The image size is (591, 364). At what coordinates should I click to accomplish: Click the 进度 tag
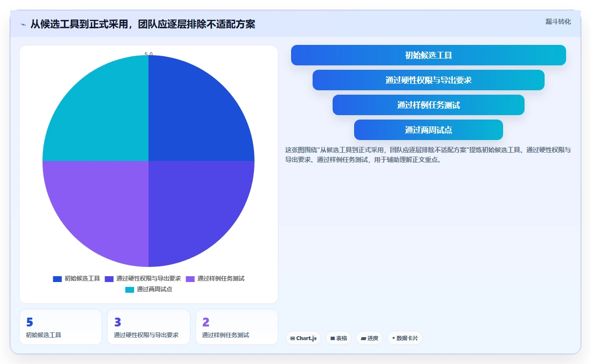coord(369,338)
